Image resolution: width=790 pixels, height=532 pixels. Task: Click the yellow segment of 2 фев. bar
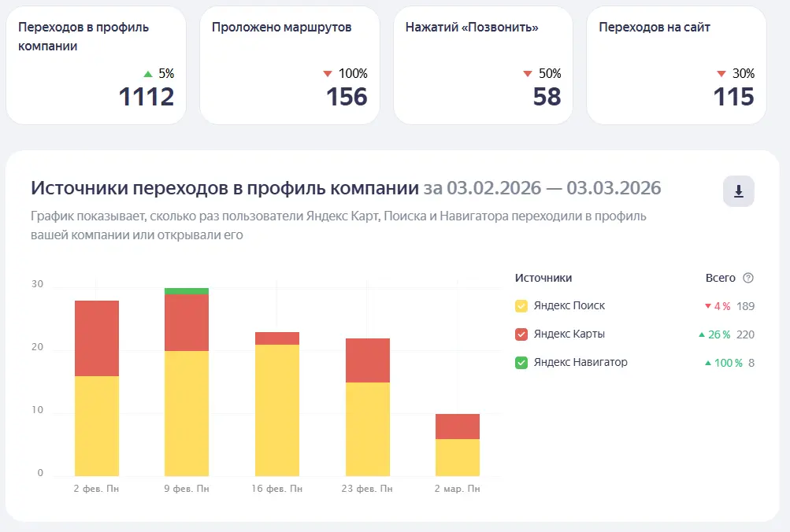click(x=97, y=426)
